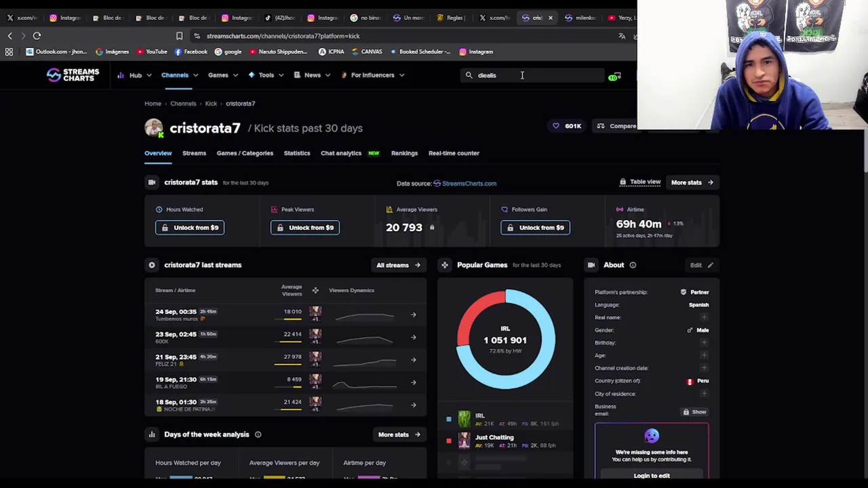Switch to the Overview tab
868x488 pixels.
tap(158, 153)
